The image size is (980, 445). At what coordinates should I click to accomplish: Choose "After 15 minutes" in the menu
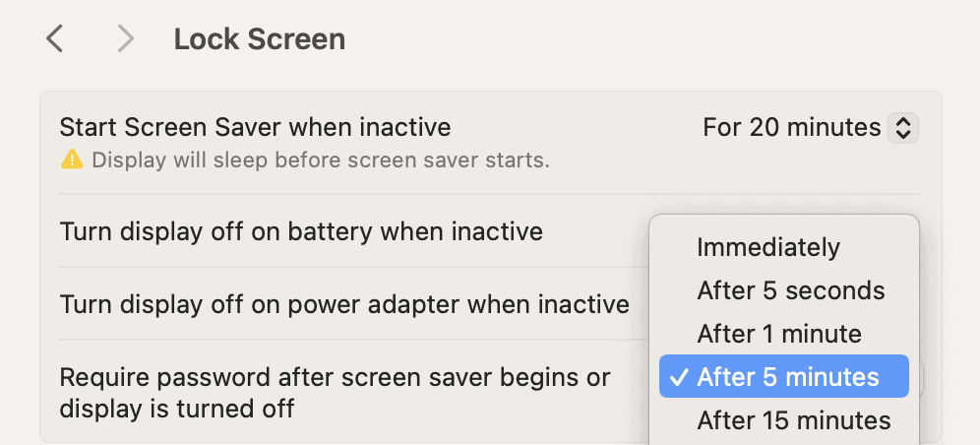pos(794,420)
